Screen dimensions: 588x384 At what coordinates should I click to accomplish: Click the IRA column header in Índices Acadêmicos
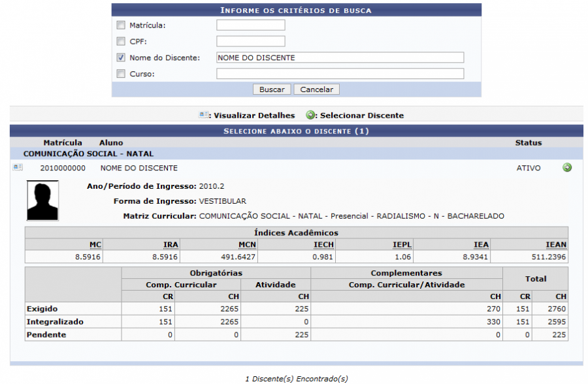[171, 244]
